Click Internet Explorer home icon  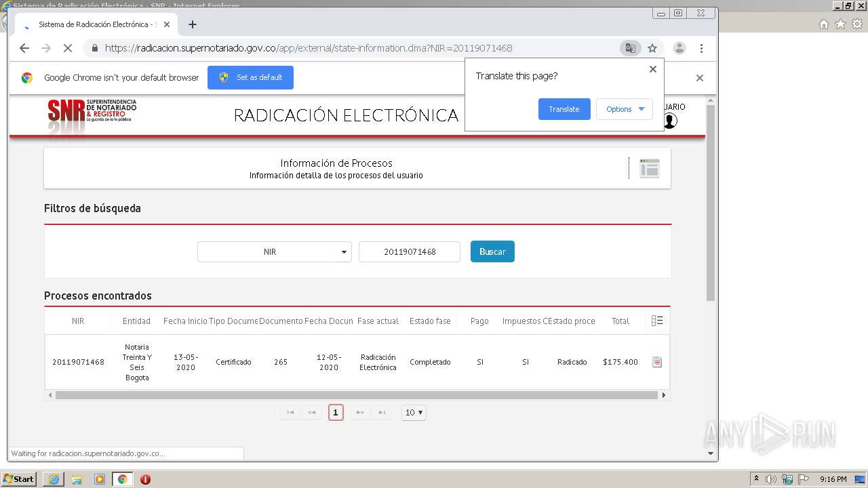point(823,24)
